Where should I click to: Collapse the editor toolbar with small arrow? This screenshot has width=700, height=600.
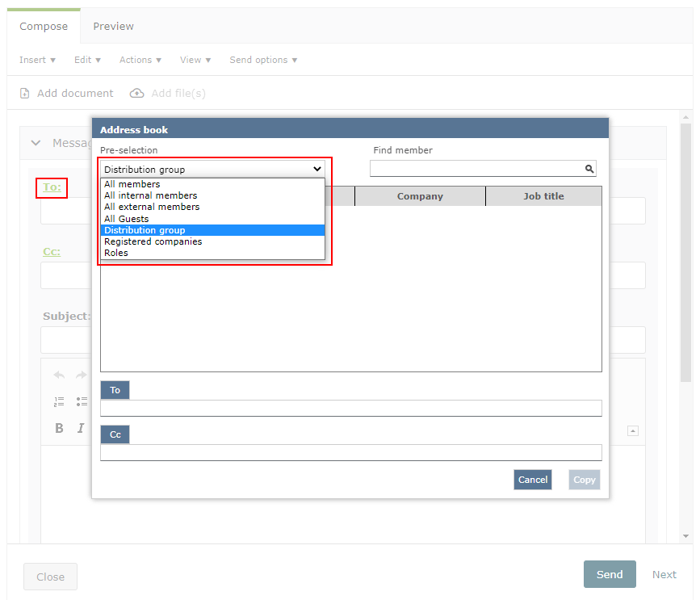pyautogui.click(x=633, y=430)
